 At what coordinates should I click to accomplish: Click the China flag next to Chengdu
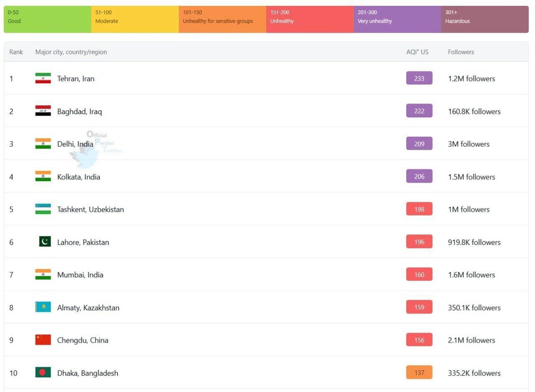(43, 340)
